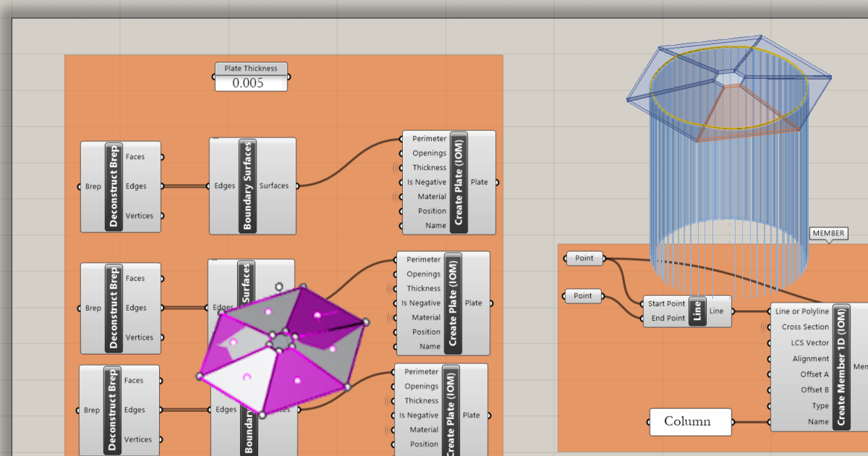Select the topmost Deconstruct Brep component
The height and width of the screenshot is (456, 868).
[x=111, y=186]
